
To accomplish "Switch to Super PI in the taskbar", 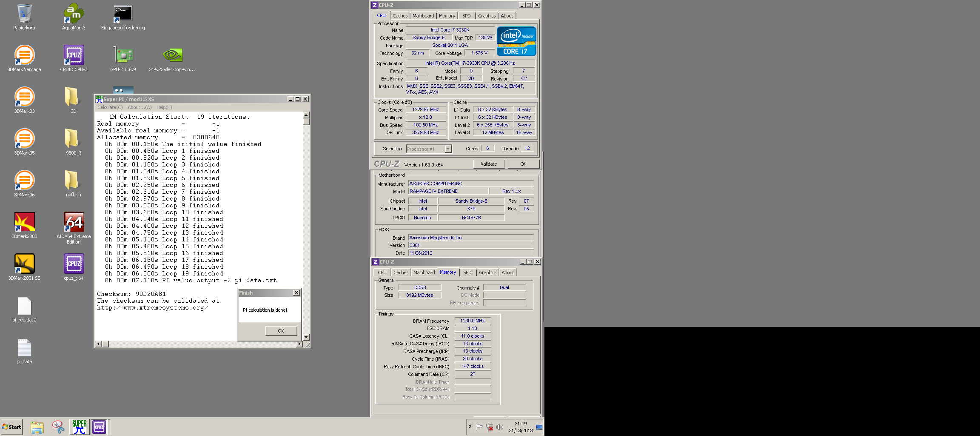I will point(79,427).
